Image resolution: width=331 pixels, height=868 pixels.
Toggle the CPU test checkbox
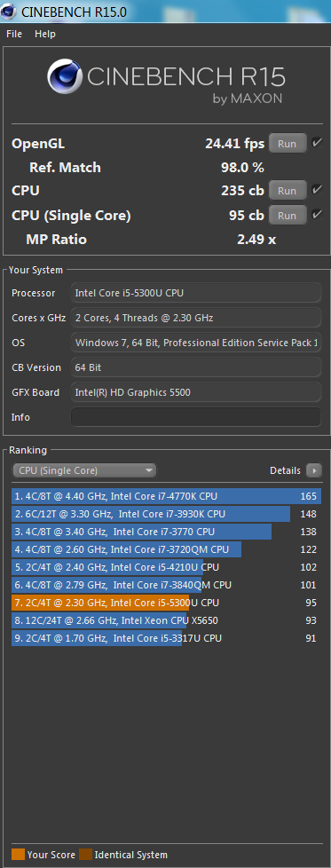pyautogui.click(x=317, y=191)
